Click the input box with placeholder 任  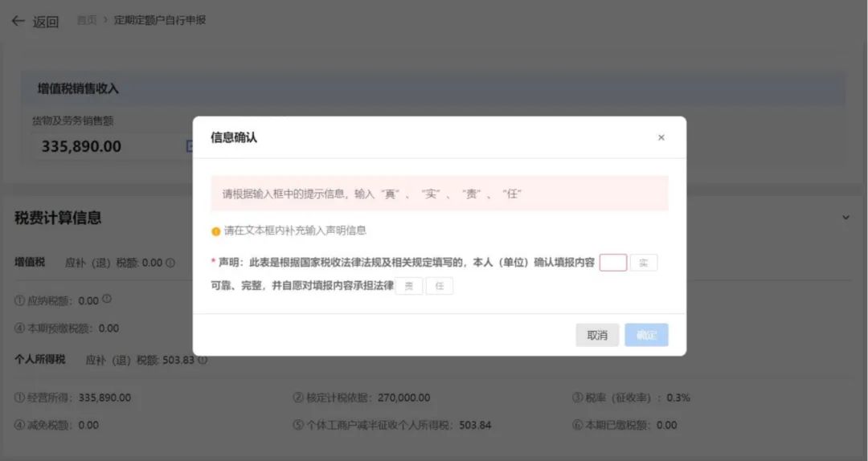439,286
